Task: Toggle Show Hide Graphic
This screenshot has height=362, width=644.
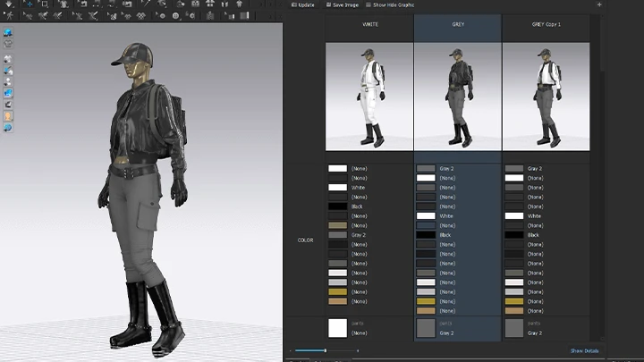Action: point(390,5)
